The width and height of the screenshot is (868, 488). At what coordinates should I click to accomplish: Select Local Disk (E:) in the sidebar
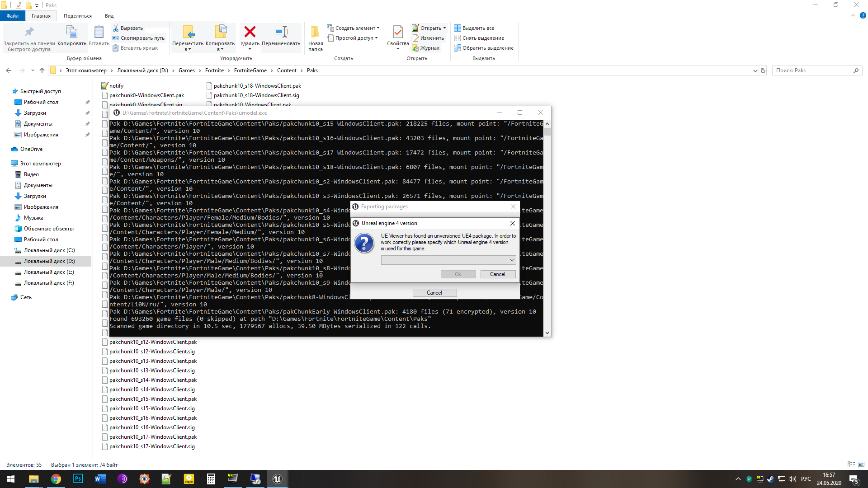(x=49, y=272)
